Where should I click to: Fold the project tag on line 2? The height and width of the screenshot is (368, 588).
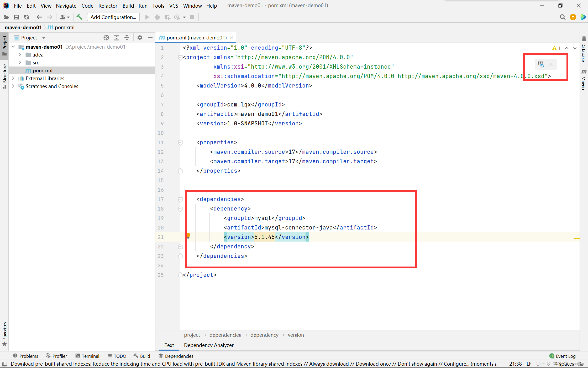[x=180, y=57]
